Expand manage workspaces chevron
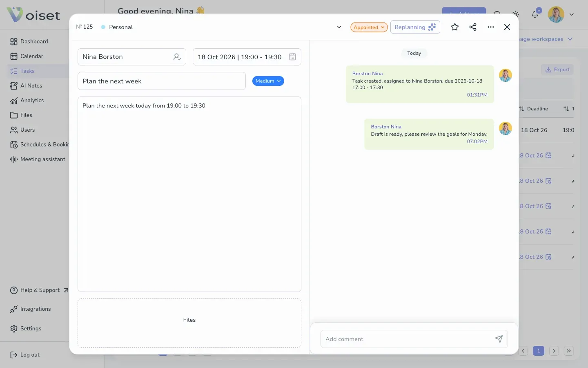588x368 pixels. click(x=570, y=39)
